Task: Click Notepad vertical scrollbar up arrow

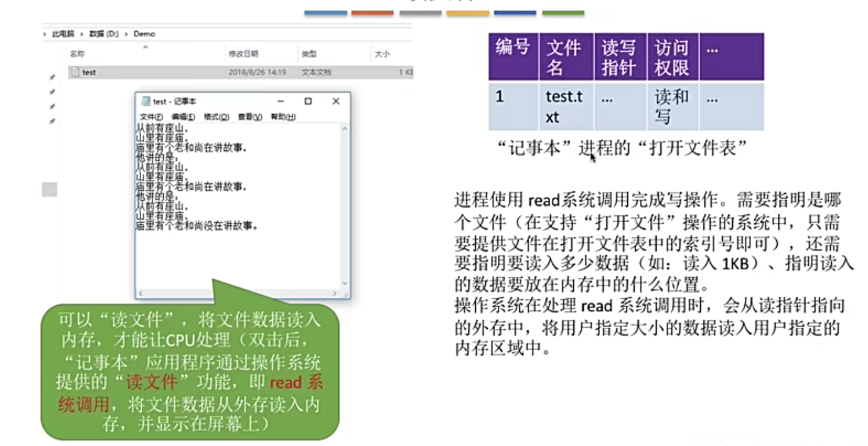Action: pos(345,129)
